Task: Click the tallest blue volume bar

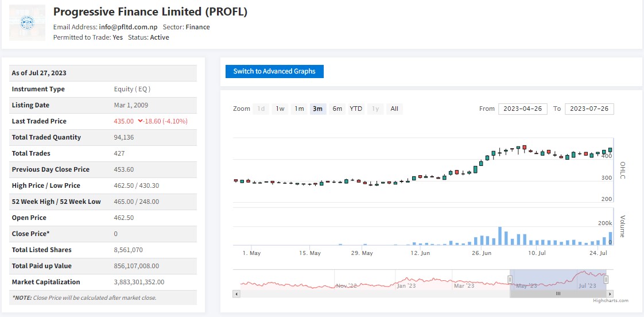Action: [500, 236]
